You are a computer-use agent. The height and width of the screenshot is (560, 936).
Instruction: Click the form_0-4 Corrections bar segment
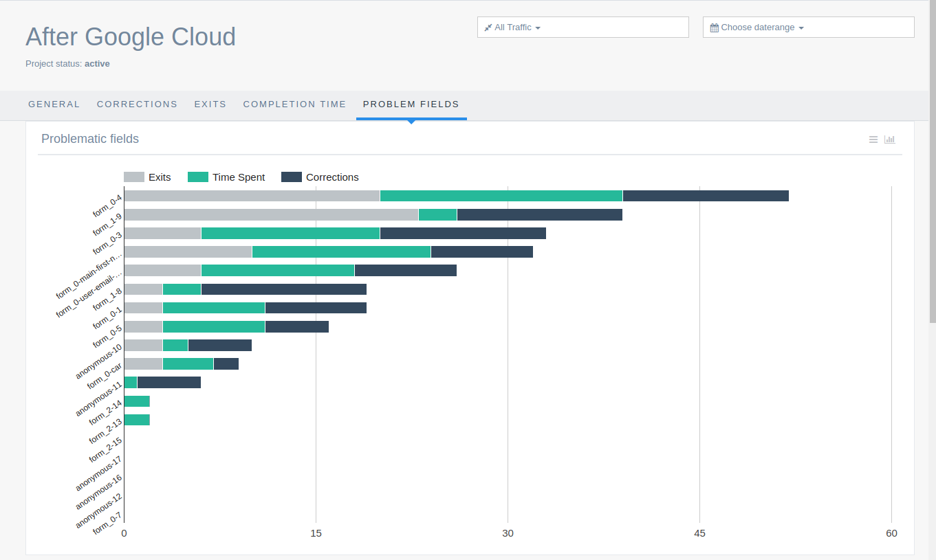coord(706,196)
